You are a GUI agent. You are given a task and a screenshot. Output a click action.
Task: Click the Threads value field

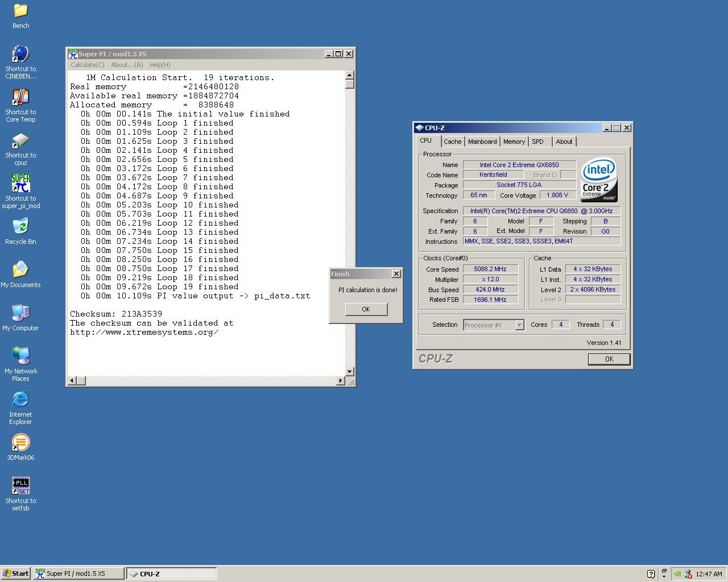pos(612,325)
